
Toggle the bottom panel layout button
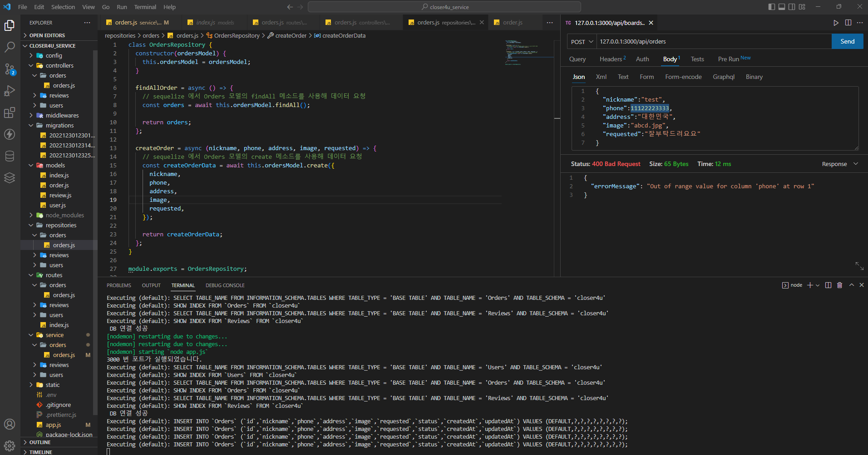pyautogui.click(x=782, y=7)
